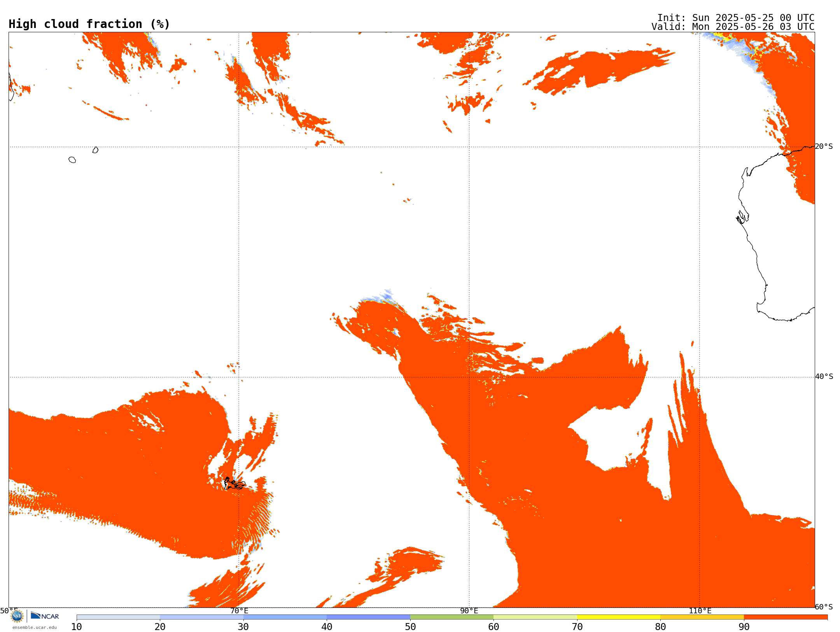This screenshot has width=840, height=632.
Task: Click the Kerguelen Islands outline near 70°E
Action: pyautogui.click(x=234, y=484)
